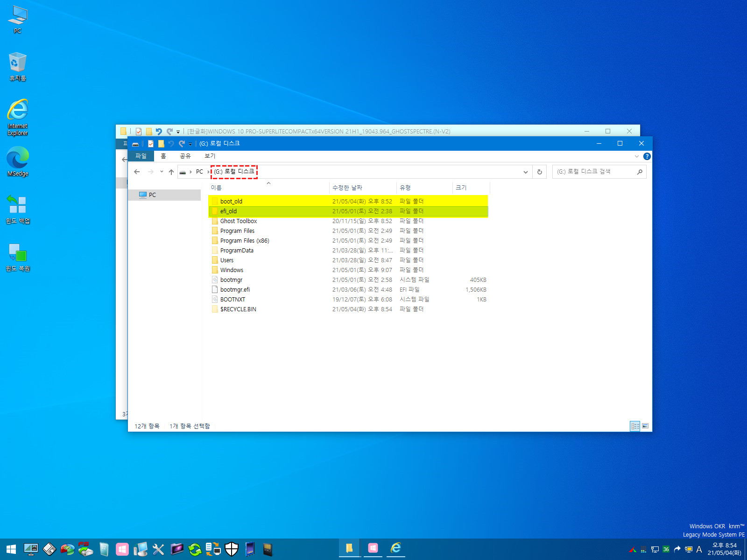Select the efi_old folder
The width and height of the screenshot is (747, 560).
click(x=348, y=211)
